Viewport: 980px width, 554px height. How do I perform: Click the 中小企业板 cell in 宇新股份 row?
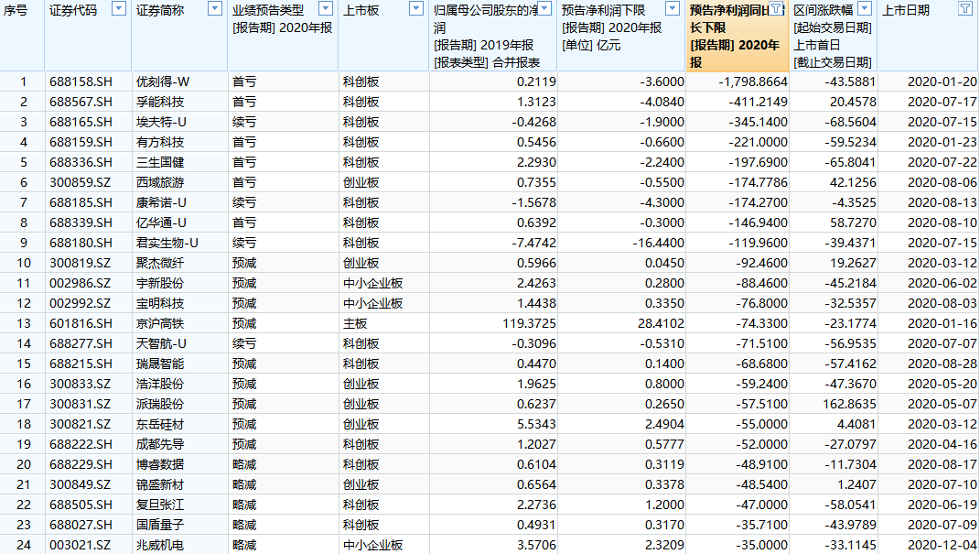click(x=372, y=283)
